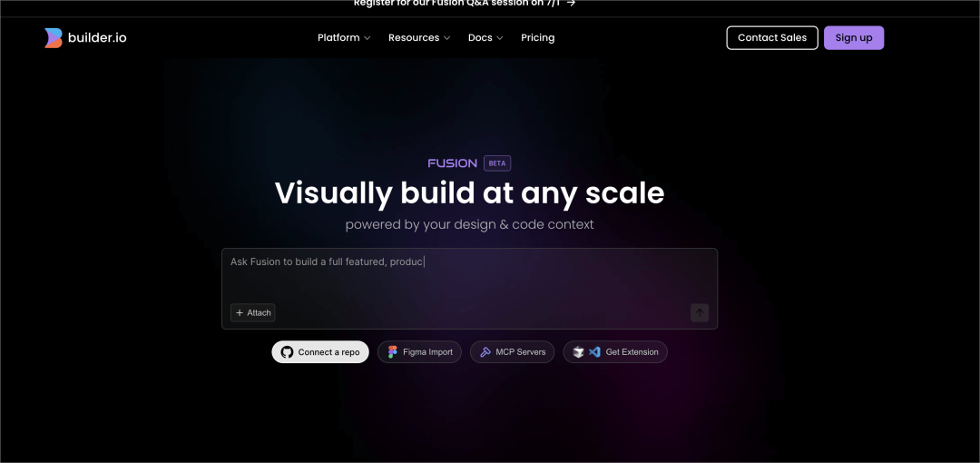Click the Builder.io logo icon

(x=54, y=38)
